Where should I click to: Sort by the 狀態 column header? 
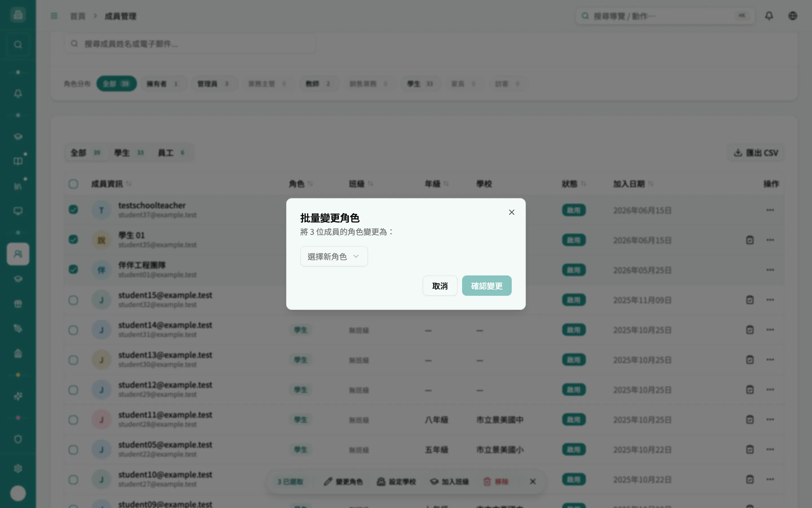(574, 184)
